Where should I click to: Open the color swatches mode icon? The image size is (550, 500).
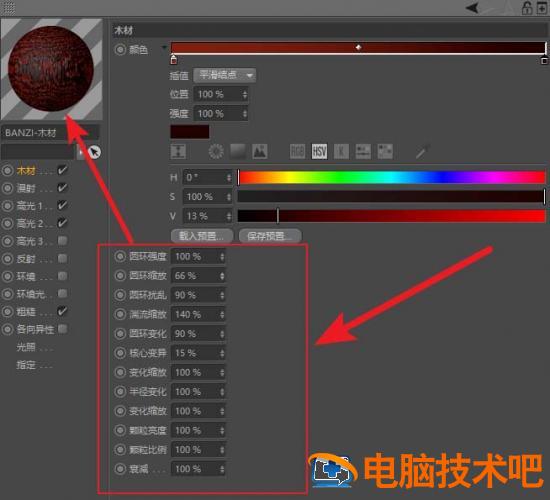[x=385, y=152]
